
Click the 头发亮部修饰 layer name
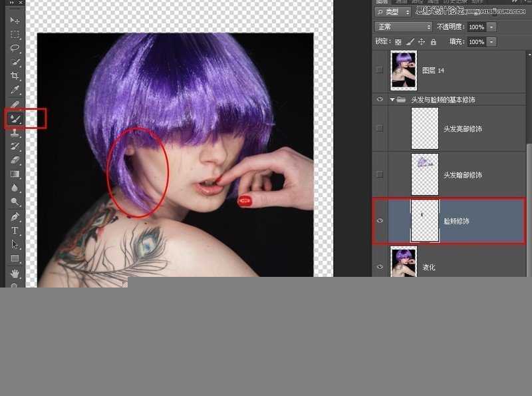463,128
